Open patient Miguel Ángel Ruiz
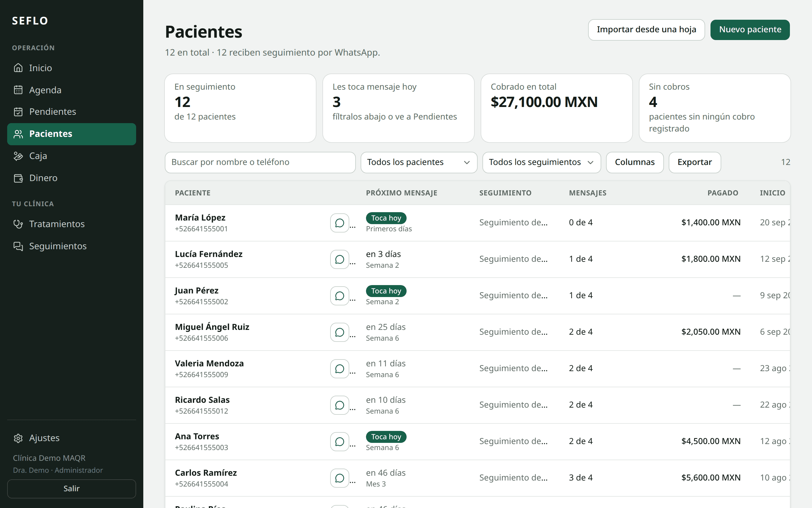 pyautogui.click(x=212, y=327)
